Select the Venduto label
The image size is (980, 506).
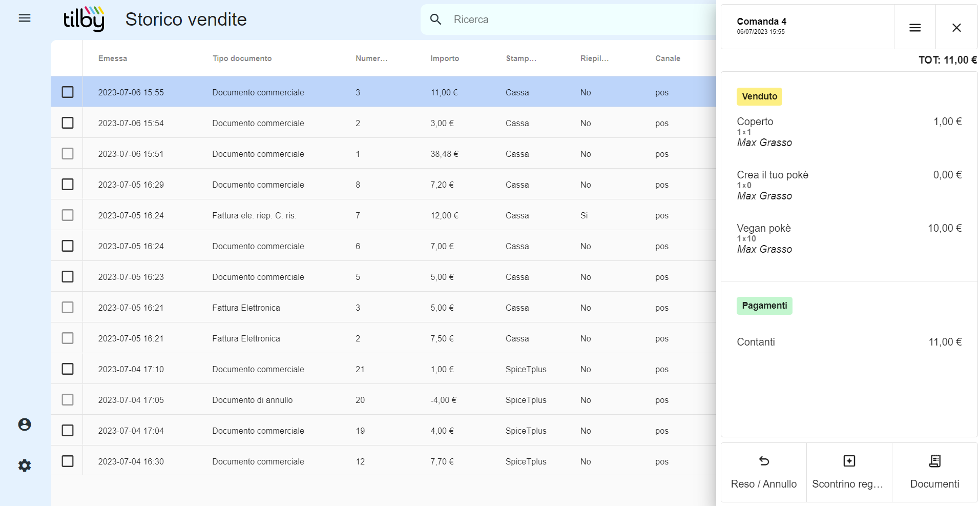coord(759,96)
